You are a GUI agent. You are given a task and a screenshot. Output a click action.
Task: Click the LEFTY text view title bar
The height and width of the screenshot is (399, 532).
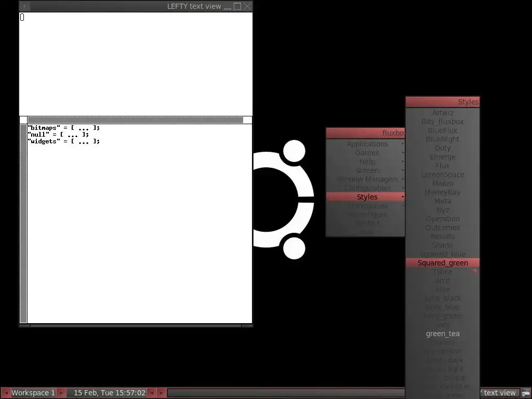pyautogui.click(x=126, y=6)
